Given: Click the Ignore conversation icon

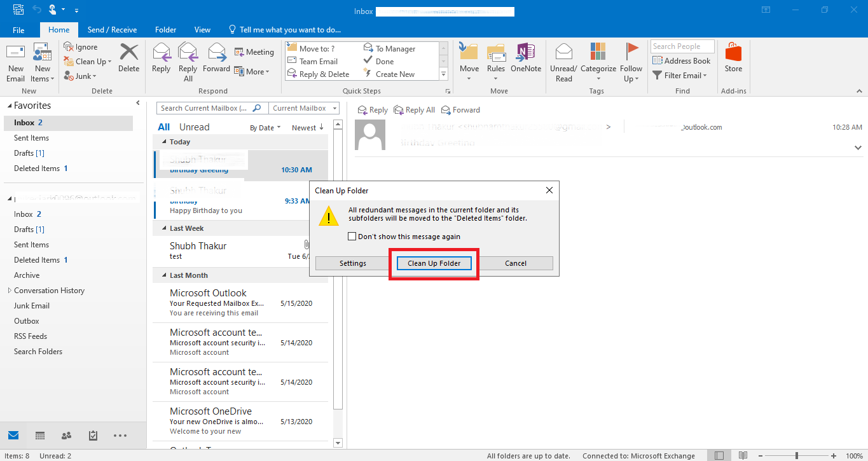Looking at the screenshot, I should tap(69, 46).
